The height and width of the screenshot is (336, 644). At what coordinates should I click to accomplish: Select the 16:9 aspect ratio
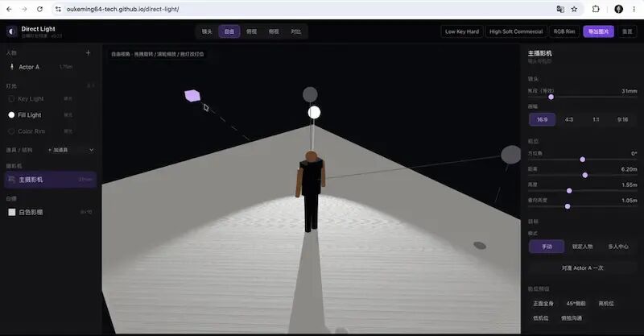(542, 120)
